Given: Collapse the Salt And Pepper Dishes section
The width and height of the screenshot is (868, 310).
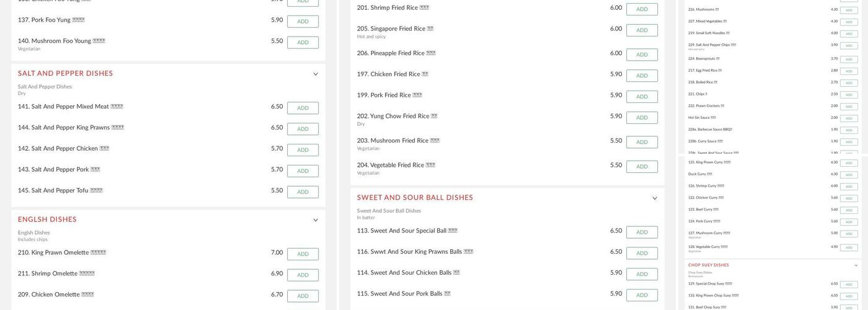Looking at the screenshot, I should click(x=316, y=74).
